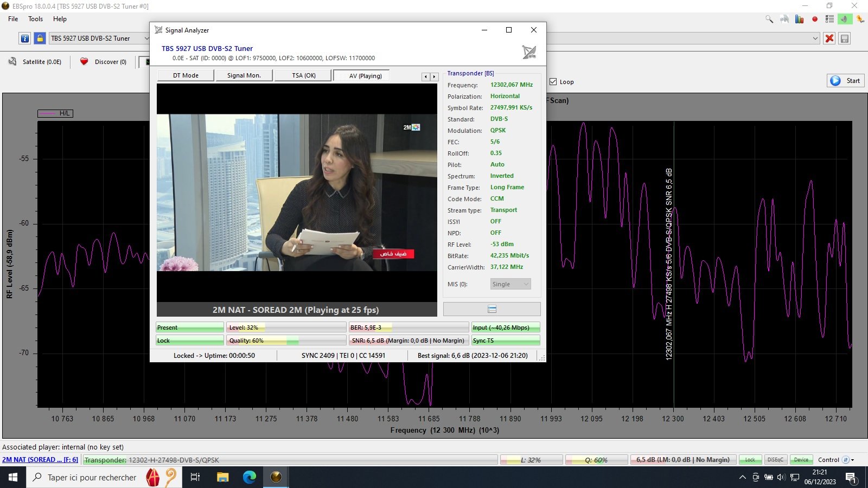Click the green speaker audio icon
868x488 pixels.
(x=844, y=19)
